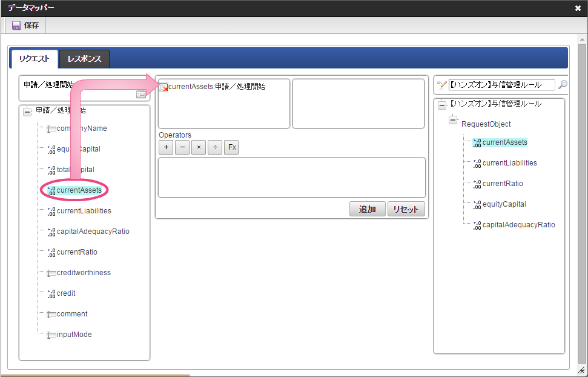
Task: Click the dialog scrollbar up arrow
Action: 582,39
